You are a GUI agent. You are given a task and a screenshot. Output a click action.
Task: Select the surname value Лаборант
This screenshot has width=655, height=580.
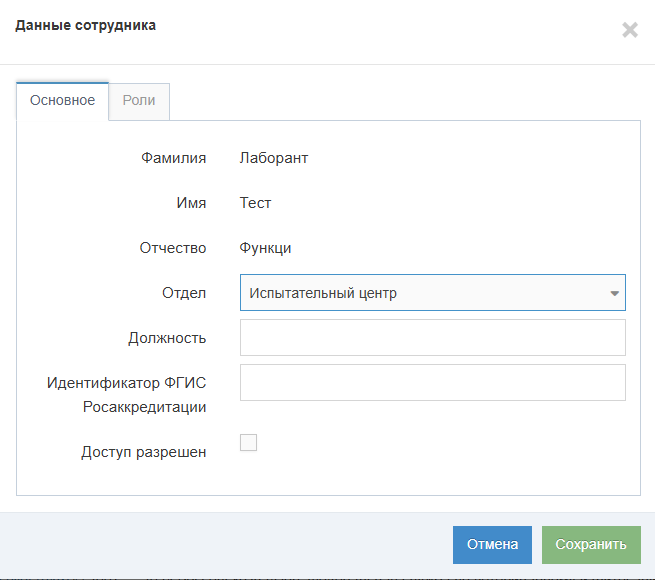pos(274,158)
